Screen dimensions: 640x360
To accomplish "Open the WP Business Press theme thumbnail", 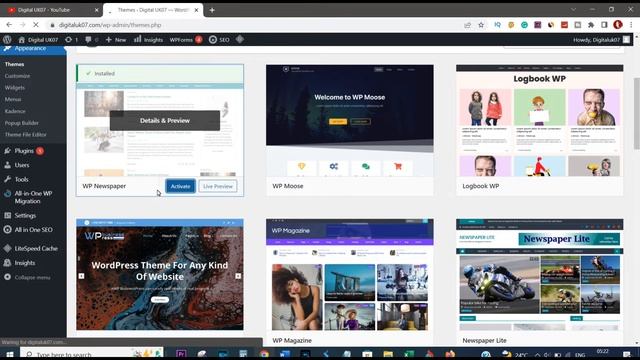I will (x=160, y=275).
